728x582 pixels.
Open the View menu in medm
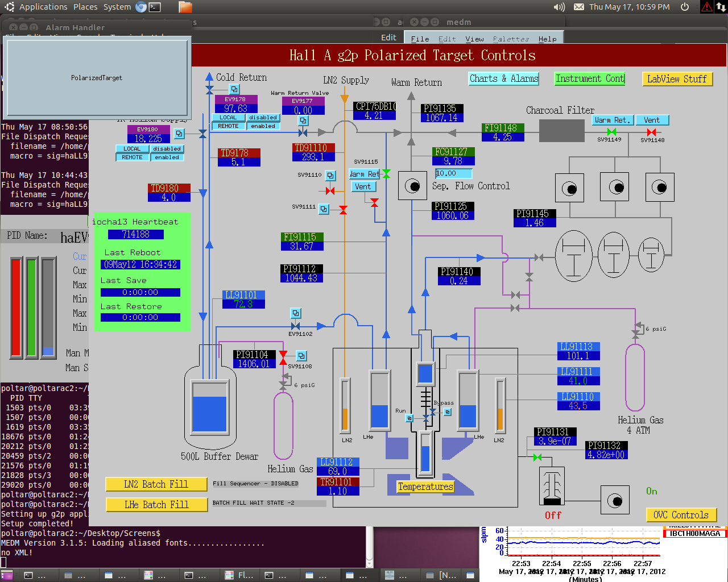pos(474,39)
